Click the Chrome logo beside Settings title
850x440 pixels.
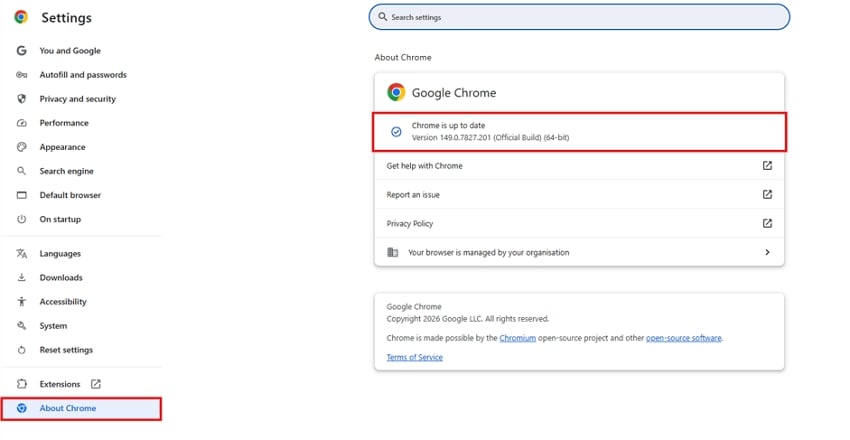pyautogui.click(x=21, y=17)
